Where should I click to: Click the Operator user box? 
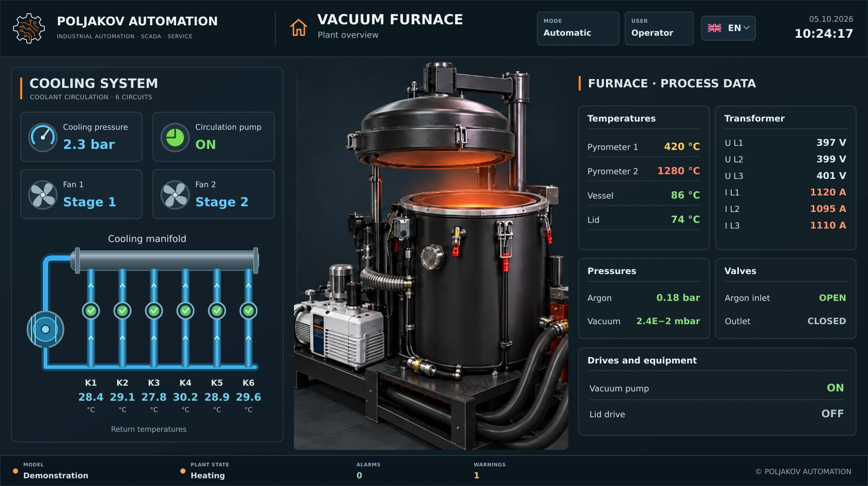coord(659,28)
